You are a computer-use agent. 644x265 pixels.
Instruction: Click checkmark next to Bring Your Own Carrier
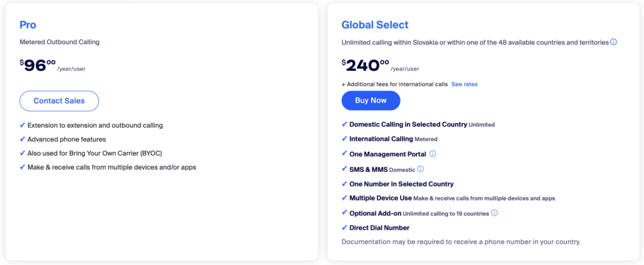tap(23, 153)
